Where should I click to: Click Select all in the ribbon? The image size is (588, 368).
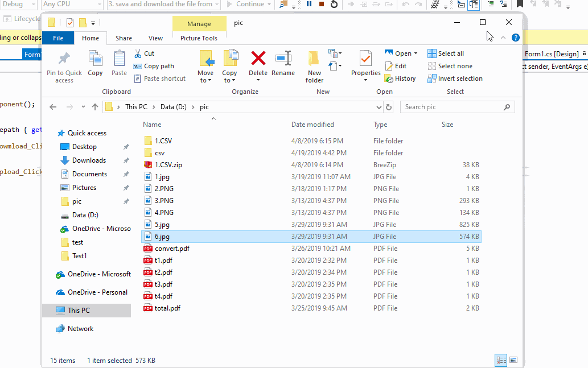coord(446,53)
